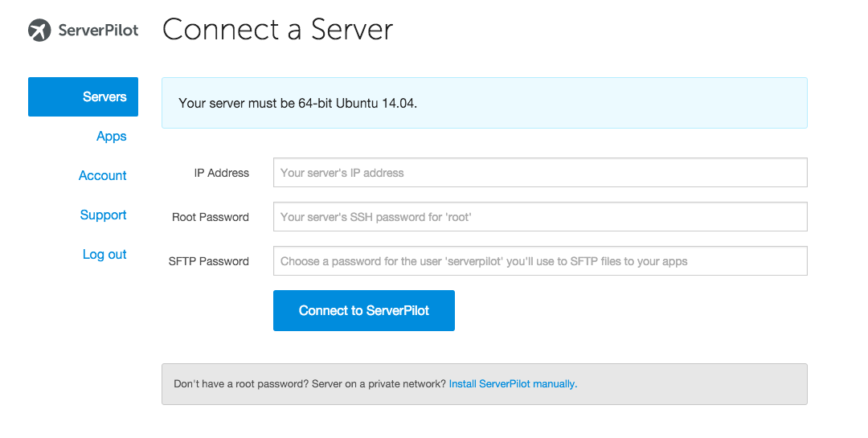Log out of ServerPilot
Viewport: 868px width, 438px height.
[x=104, y=254]
